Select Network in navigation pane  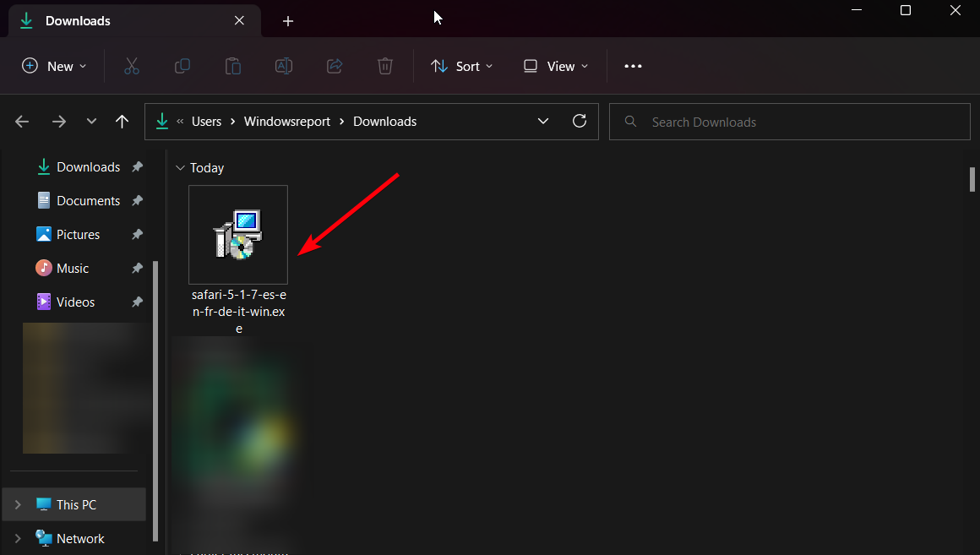pos(80,538)
